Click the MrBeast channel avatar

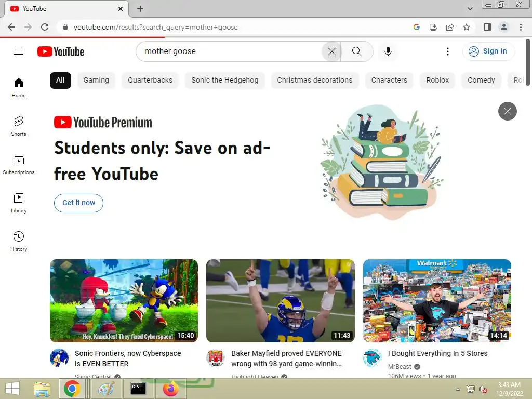[x=372, y=358]
